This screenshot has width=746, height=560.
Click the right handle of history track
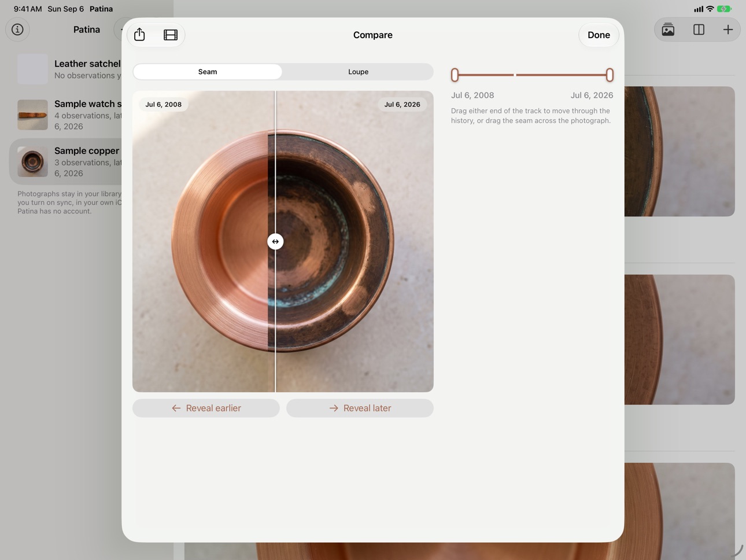[x=610, y=75]
